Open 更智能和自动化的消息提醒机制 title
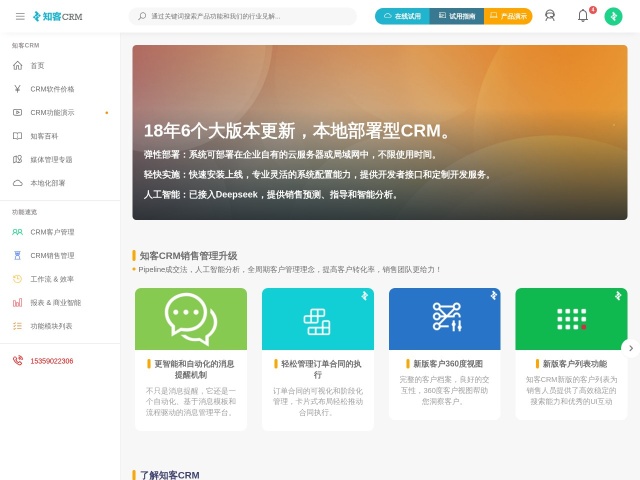 [x=191, y=369]
